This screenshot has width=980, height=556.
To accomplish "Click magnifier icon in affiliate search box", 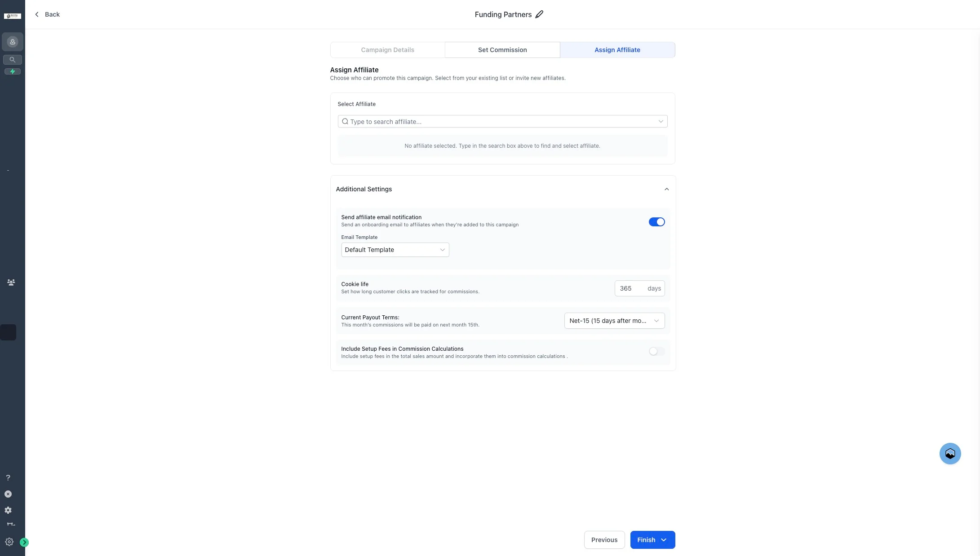I will [345, 121].
